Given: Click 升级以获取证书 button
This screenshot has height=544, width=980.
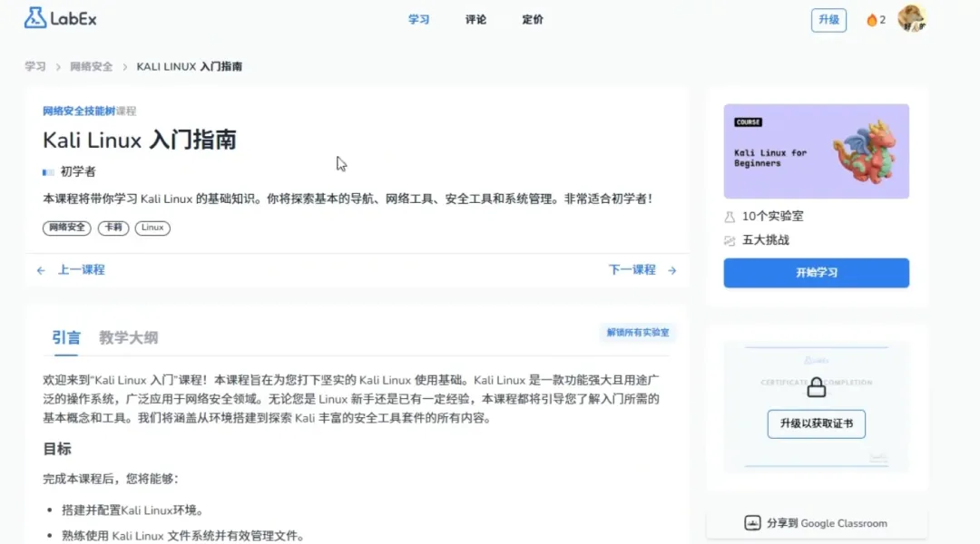Looking at the screenshot, I should [x=817, y=423].
